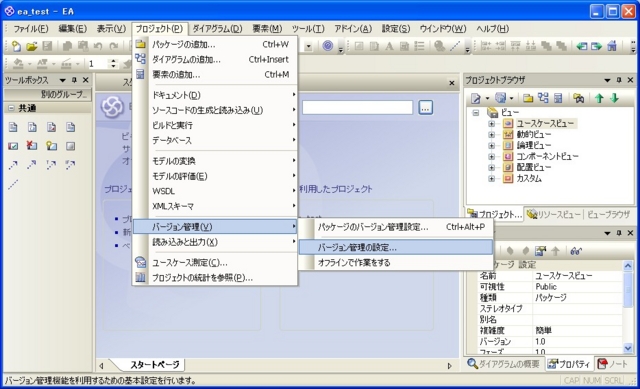The image size is (640, 389).
Task: Click the green forward navigation arrow icon
Action: tap(596, 46)
